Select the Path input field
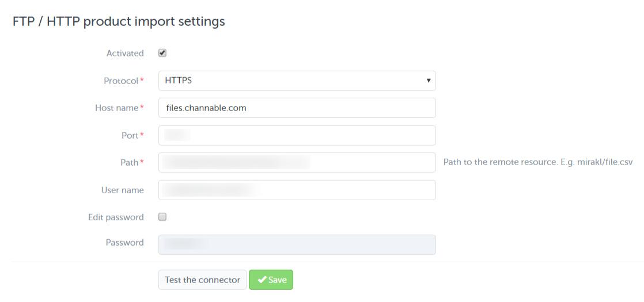This screenshot has width=644, height=302. (x=297, y=162)
